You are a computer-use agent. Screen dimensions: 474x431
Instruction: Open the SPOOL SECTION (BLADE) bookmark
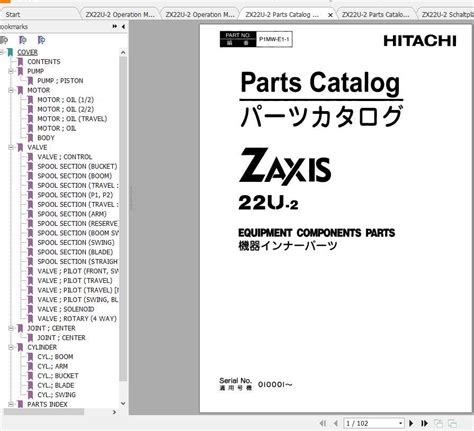(75, 252)
